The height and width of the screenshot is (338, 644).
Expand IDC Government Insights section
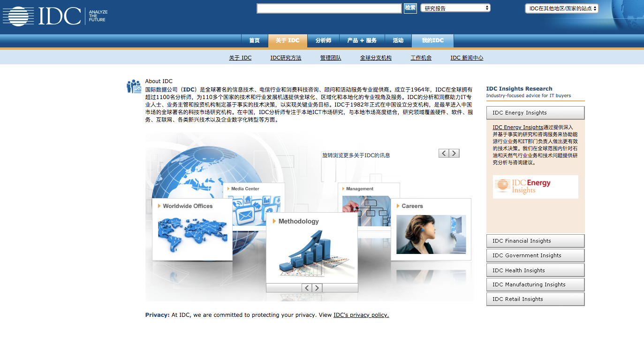(x=535, y=255)
